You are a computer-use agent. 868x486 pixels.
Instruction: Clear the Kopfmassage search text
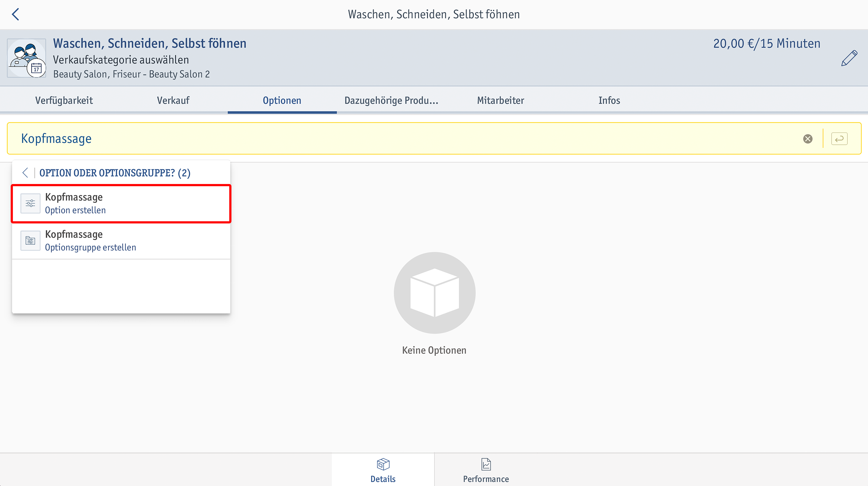coord(808,138)
